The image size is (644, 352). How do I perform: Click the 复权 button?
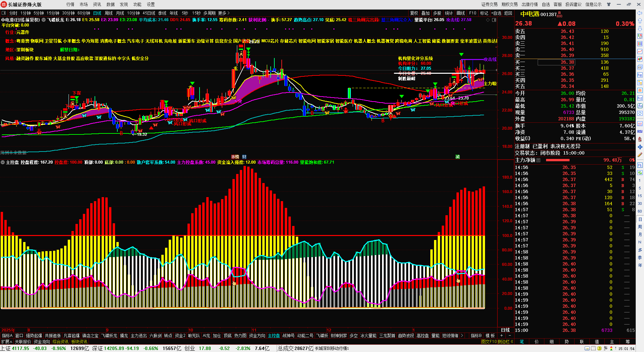tap(414, 13)
